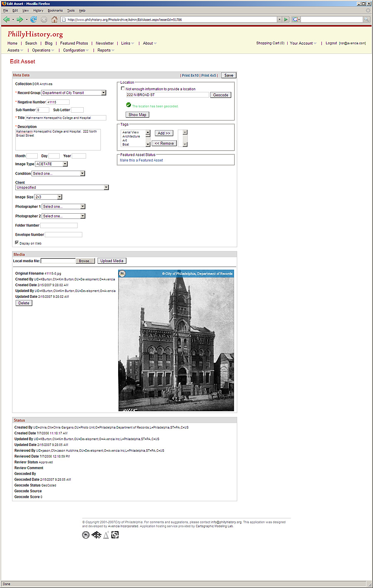Click the diamond lattice logo in the footer

coord(96,535)
